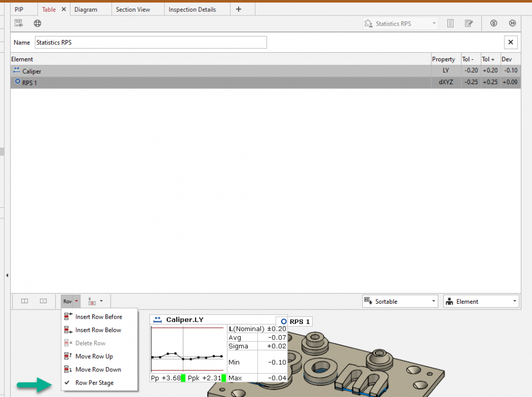The image size is (532, 397).
Task: Open the Sortable dropdown
Action: (400, 301)
